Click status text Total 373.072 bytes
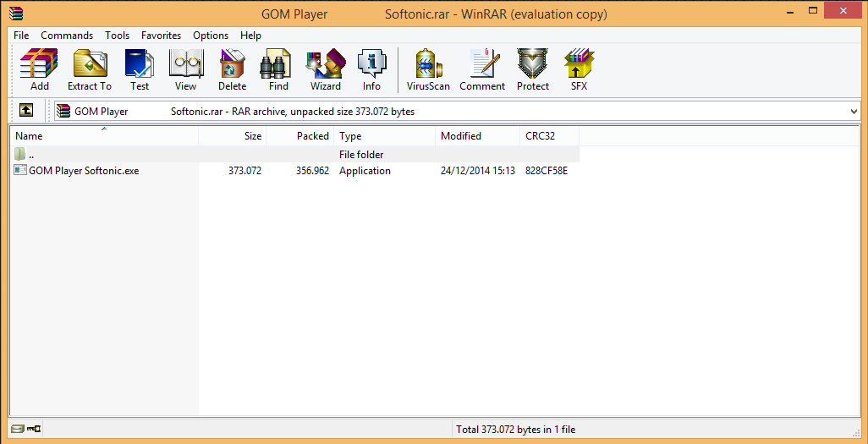 516,429
